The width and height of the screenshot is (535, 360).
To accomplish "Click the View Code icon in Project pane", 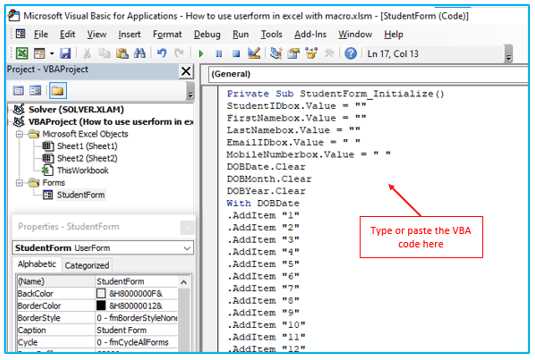I will click(18, 91).
